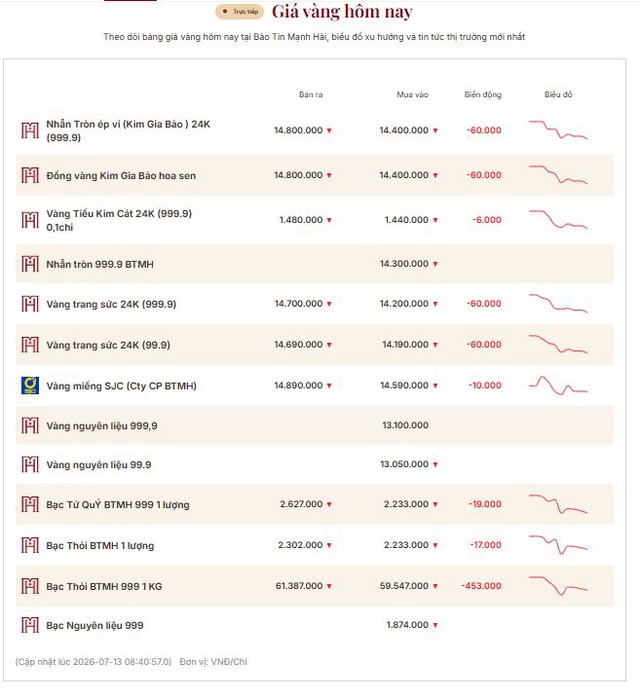The image size is (640, 698).
Task: Open the Vàng Tiểu Kim Cát trend chart
Action: (x=558, y=219)
